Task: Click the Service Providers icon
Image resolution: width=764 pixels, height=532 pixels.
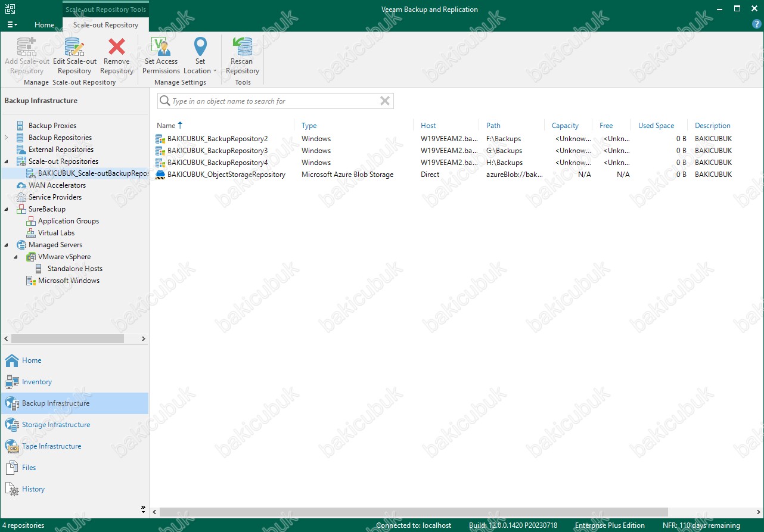Action: pos(21,197)
